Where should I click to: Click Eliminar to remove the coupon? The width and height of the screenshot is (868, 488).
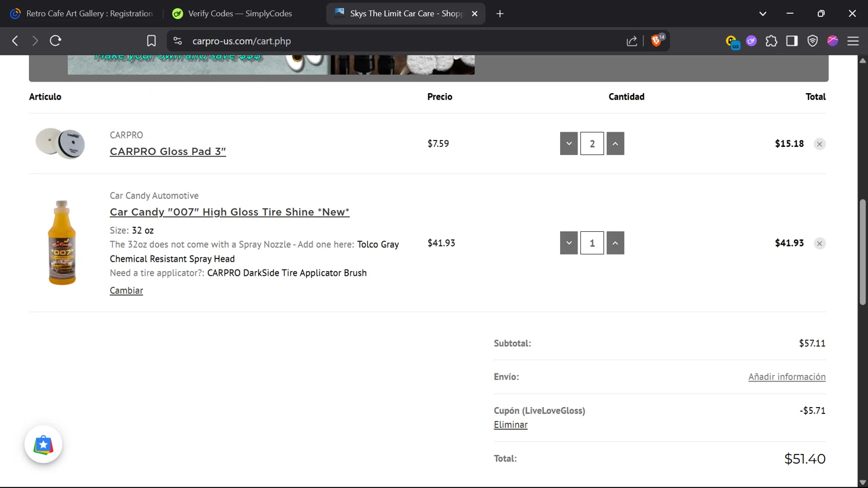(510, 424)
